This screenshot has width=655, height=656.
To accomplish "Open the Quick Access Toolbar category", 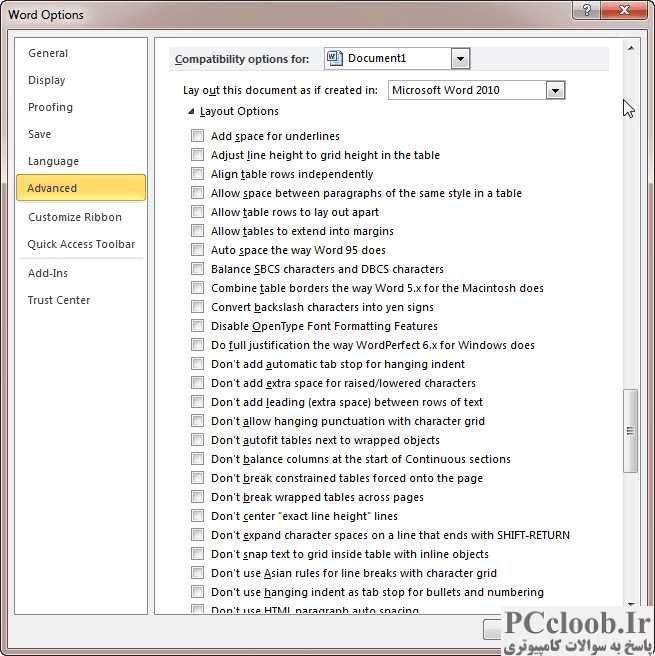I will pyautogui.click(x=81, y=244).
